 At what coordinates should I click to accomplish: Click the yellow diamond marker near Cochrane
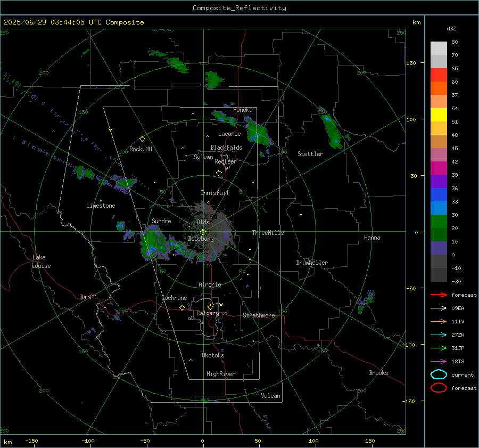coord(182,307)
